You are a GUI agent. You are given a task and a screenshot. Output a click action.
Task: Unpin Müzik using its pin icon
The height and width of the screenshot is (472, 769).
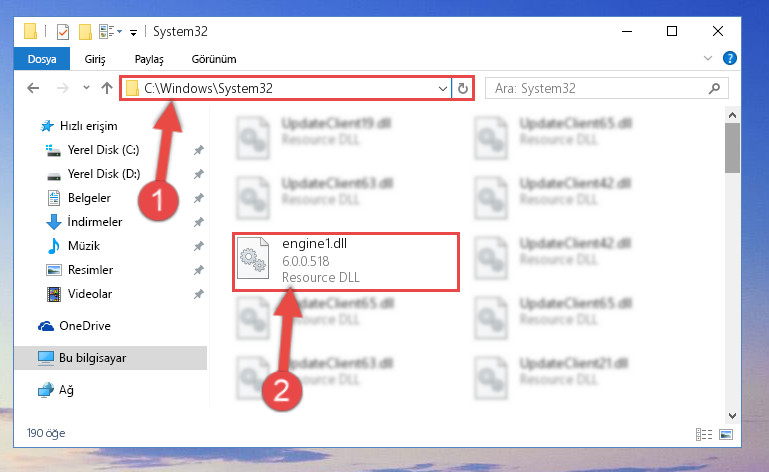198,246
